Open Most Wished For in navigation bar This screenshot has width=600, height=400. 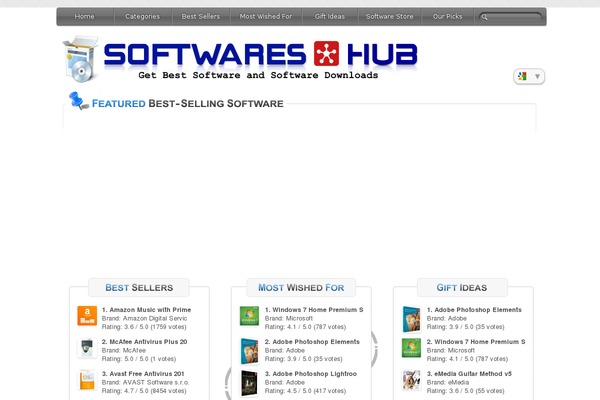coord(266,16)
